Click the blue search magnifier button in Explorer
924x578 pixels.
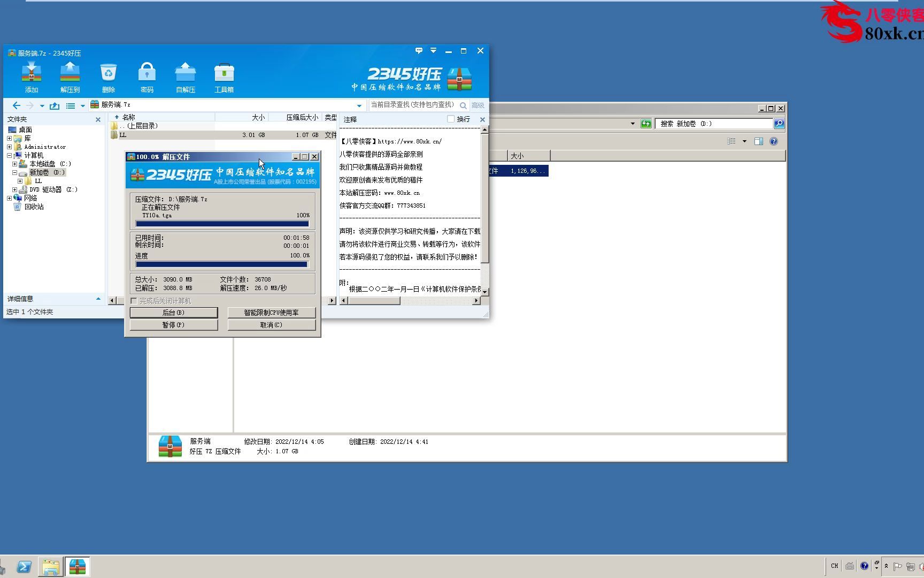779,124
